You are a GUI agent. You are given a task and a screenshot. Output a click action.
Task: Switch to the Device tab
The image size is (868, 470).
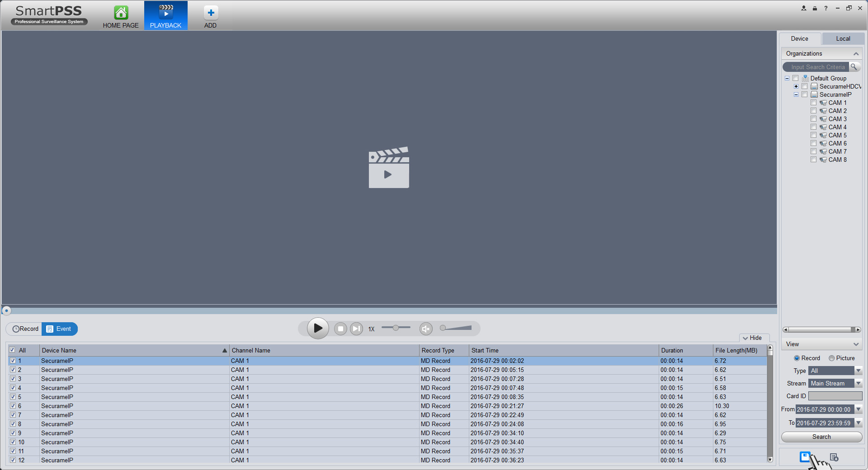(x=799, y=38)
